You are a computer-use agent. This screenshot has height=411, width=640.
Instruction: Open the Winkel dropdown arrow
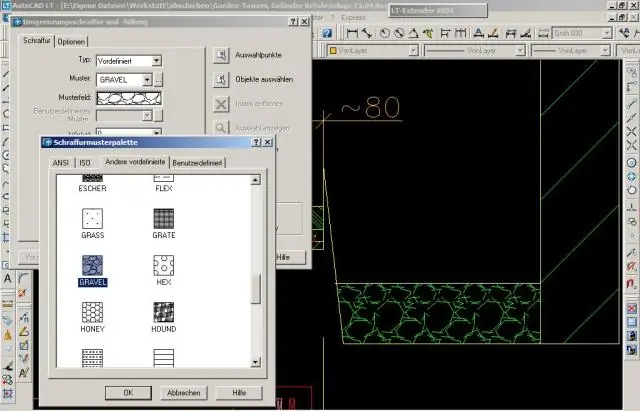156,133
